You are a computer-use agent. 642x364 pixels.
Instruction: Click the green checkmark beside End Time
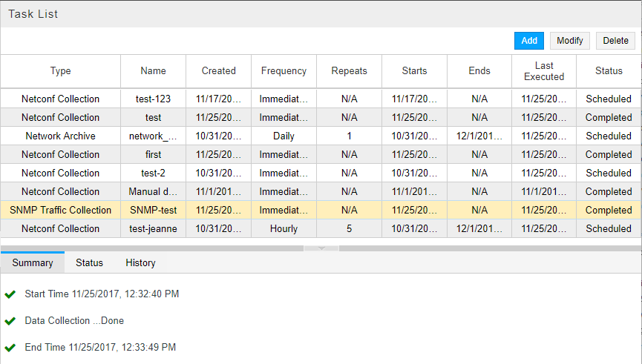(10, 348)
